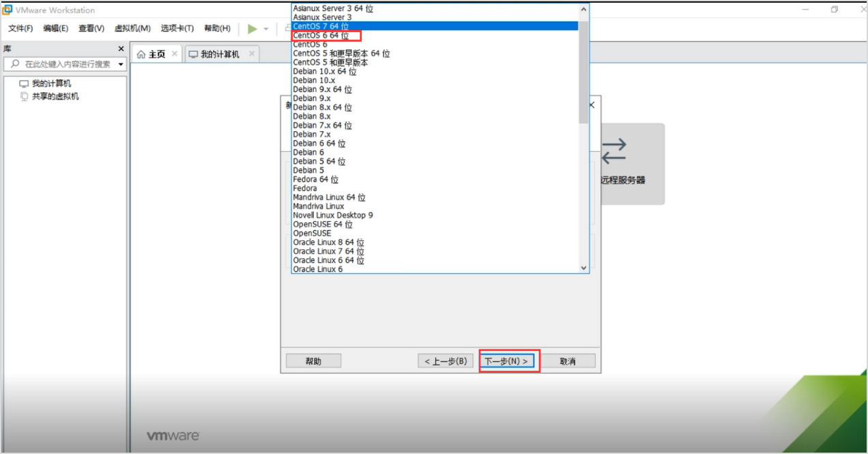The height and width of the screenshot is (454, 868).
Task: Choose Debian 9.x 64 位 from list
Action: tap(435, 89)
